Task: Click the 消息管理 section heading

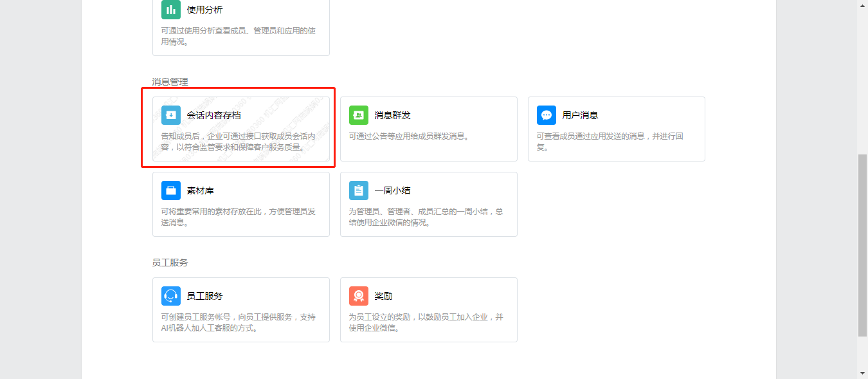Action: (x=170, y=82)
